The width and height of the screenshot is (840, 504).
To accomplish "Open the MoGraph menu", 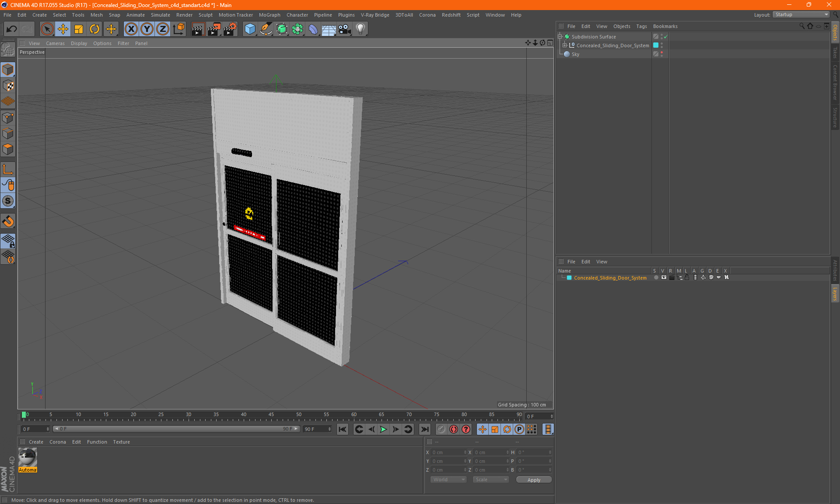I will pos(269,15).
